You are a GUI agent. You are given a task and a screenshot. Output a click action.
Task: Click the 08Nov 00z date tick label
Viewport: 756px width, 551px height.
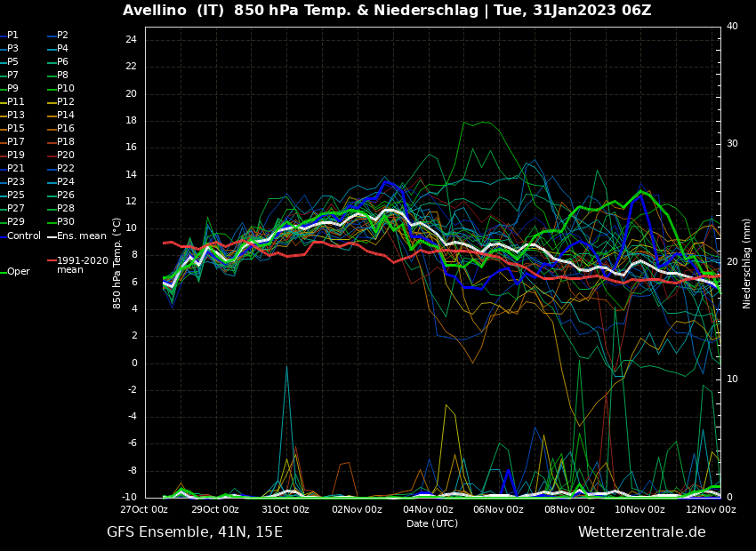click(x=569, y=510)
